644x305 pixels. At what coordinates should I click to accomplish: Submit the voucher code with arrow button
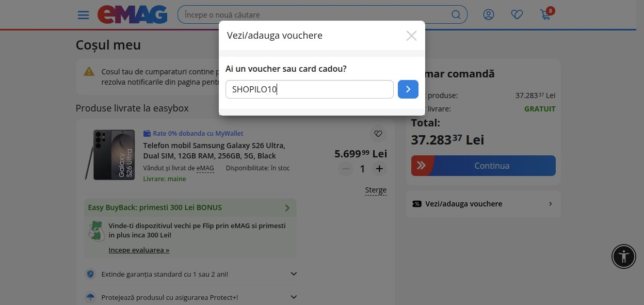point(408,89)
